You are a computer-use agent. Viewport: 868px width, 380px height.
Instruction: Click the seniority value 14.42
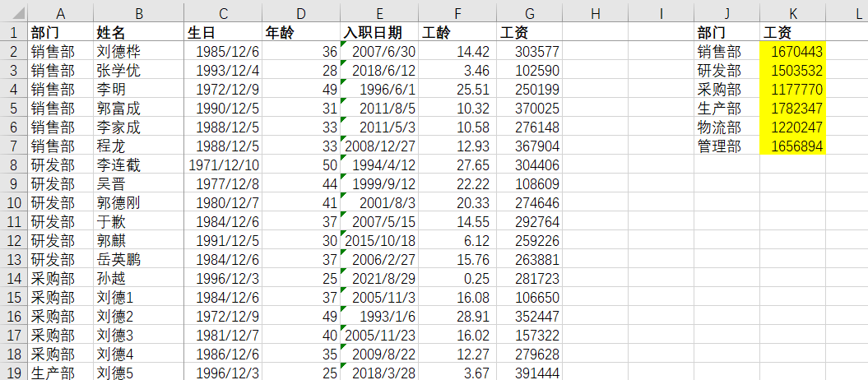[x=457, y=52]
